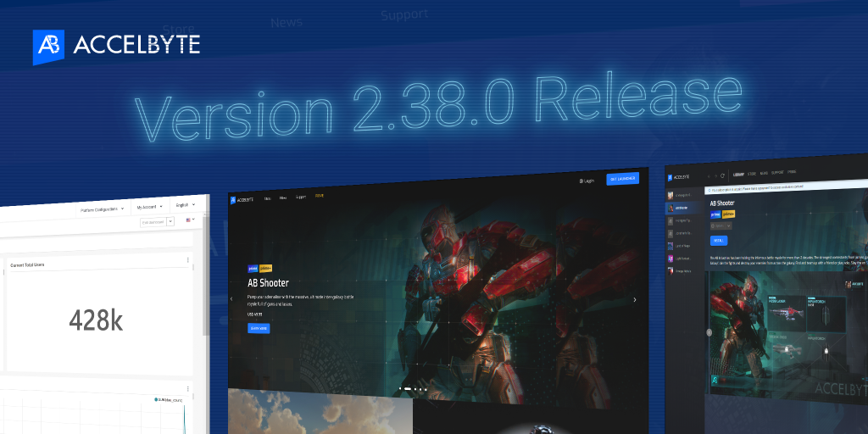Open Store menu in store website navbar
This screenshot has height=434, width=868.
point(267,198)
